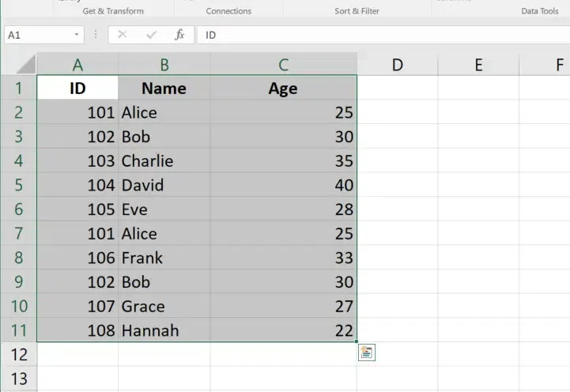Select row 5 header
This screenshot has height=392, width=570.
pyautogui.click(x=18, y=185)
